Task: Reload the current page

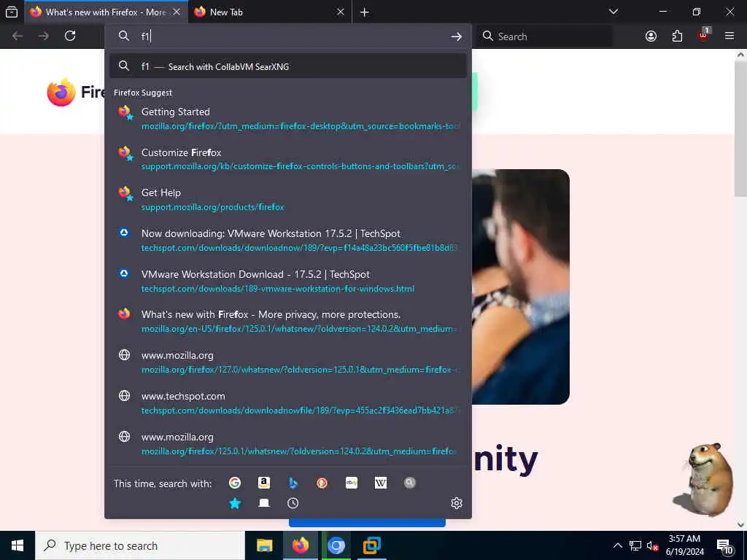Action: coord(70,36)
